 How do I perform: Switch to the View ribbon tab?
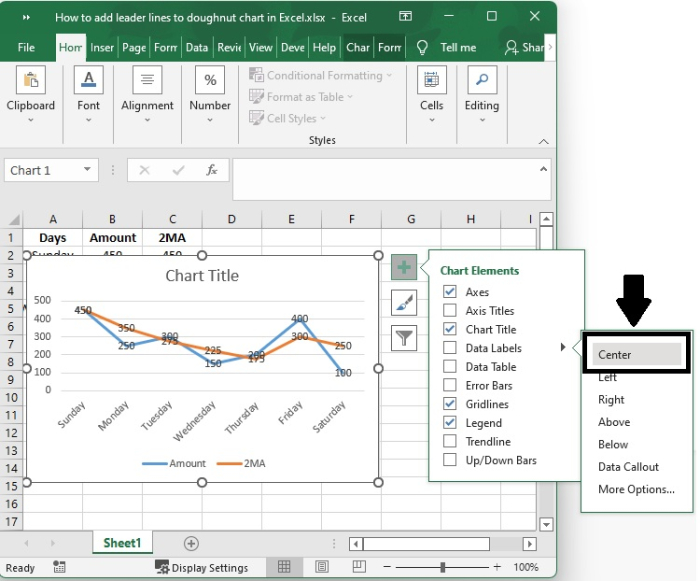[261, 47]
